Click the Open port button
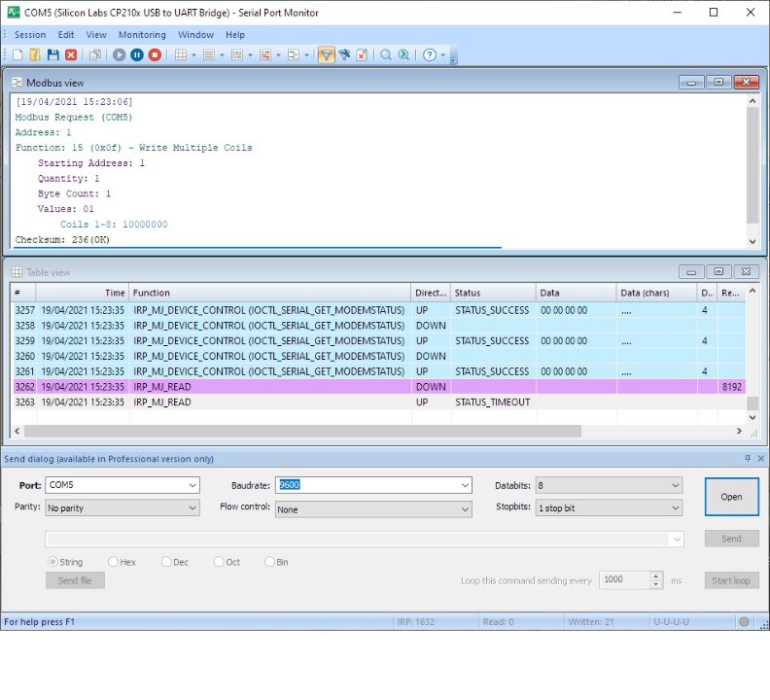The width and height of the screenshot is (770, 700). click(732, 497)
